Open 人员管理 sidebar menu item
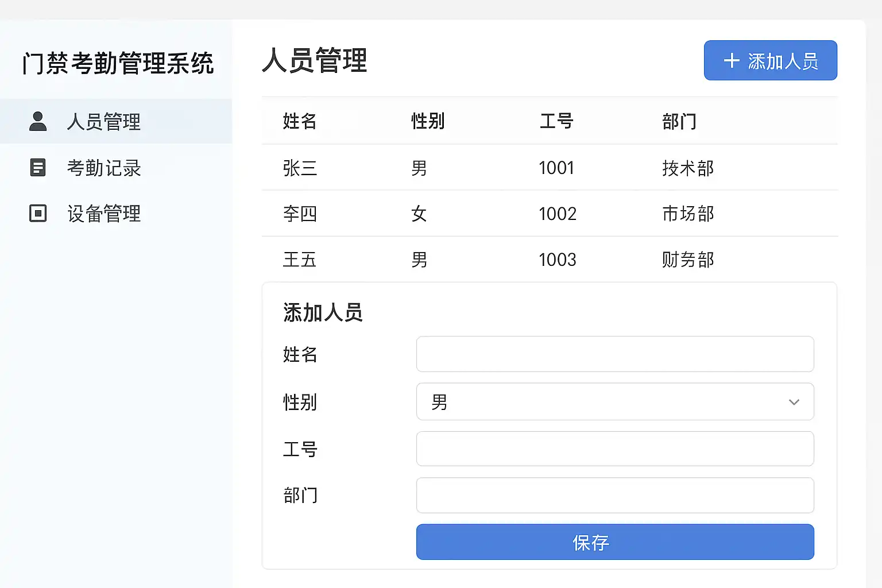Viewport: 882px width, 588px height. [x=104, y=122]
